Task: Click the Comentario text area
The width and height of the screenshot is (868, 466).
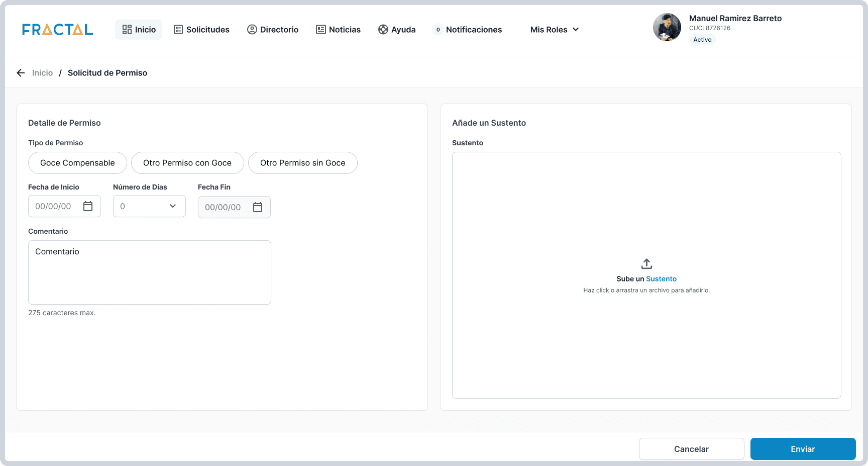Action: click(x=150, y=272)
